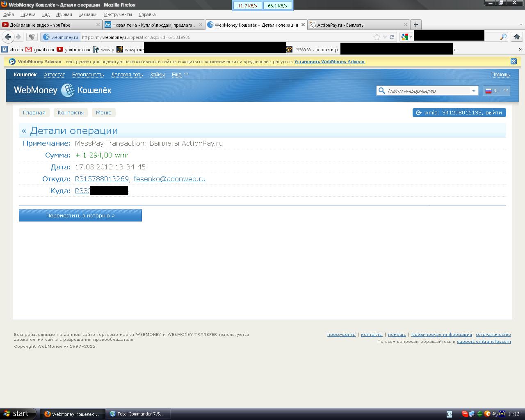Expand the WebMoney search options arrow
This screenshot has width=525, height=420.
click(474, 91)
